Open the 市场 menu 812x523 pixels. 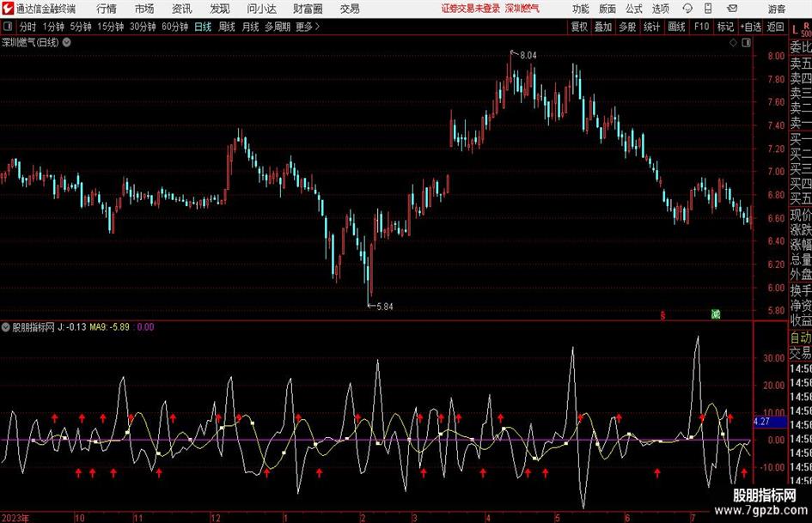144,9
